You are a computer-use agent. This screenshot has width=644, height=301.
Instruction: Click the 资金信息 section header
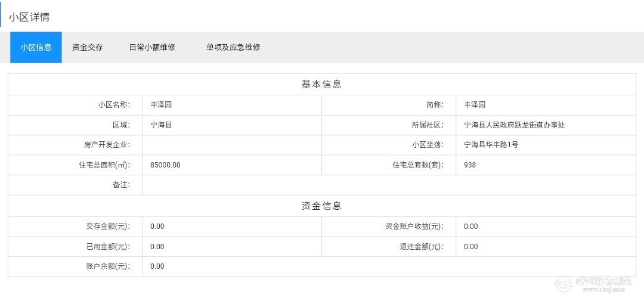pyautogui.click(x=321, y=206)
